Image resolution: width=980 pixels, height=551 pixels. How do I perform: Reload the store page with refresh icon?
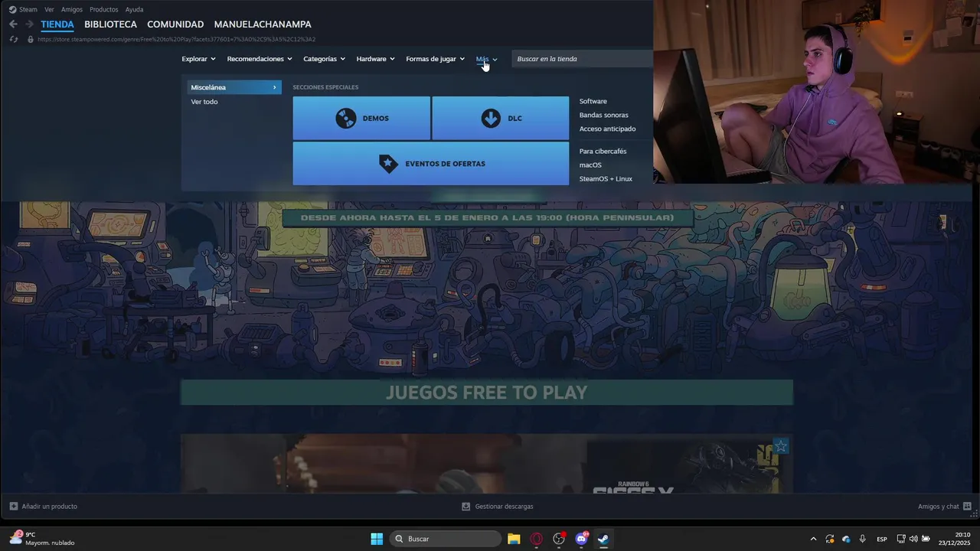coord(14,39)
